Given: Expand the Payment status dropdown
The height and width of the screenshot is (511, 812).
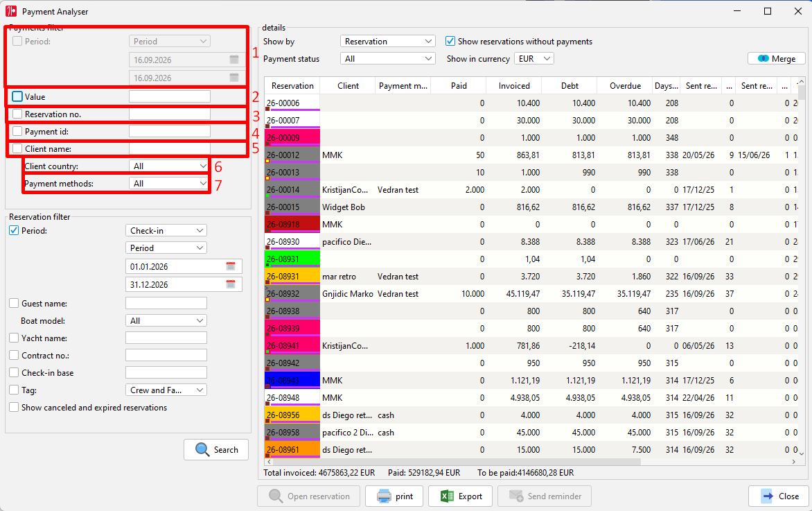Looking at the screenshot, I should (387, 58).
